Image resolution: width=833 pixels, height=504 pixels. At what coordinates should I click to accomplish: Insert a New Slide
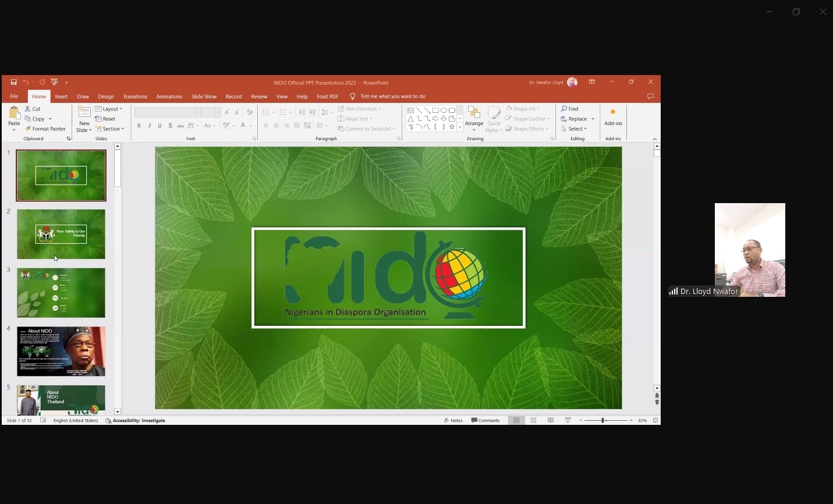[84, 115]
